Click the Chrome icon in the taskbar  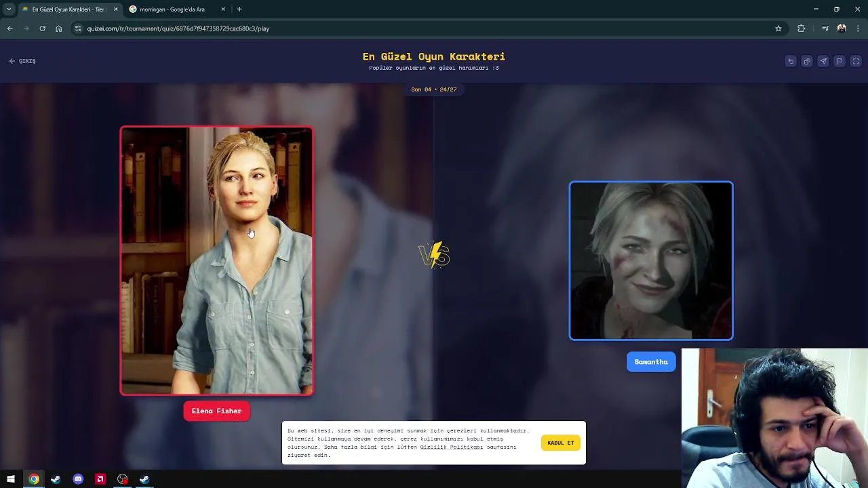click(33, 479)
